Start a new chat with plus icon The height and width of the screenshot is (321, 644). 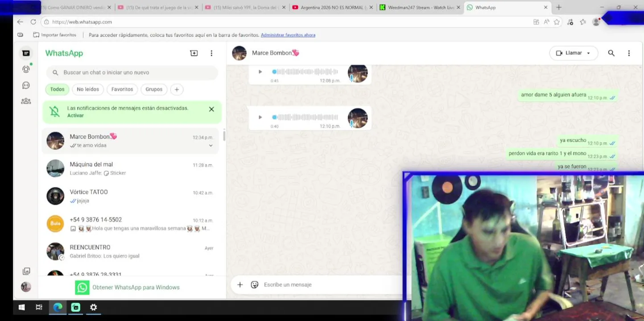coord(194,53)
